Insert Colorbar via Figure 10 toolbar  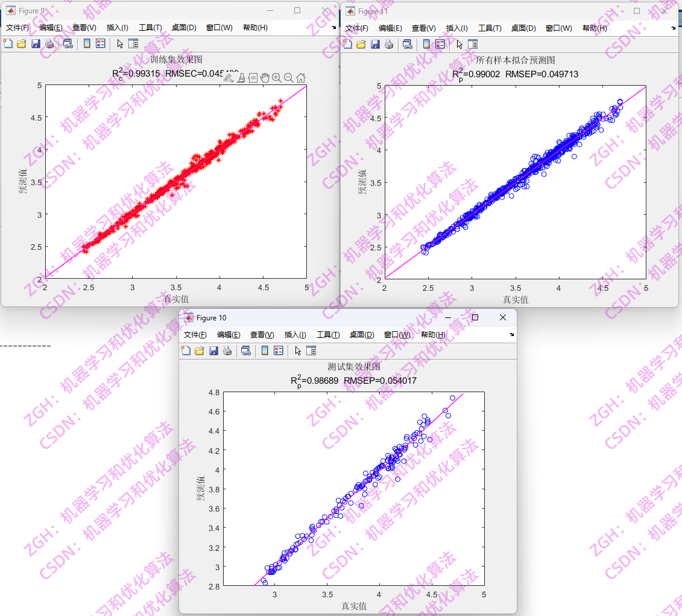pyautogui.click(x=265, y=351)
